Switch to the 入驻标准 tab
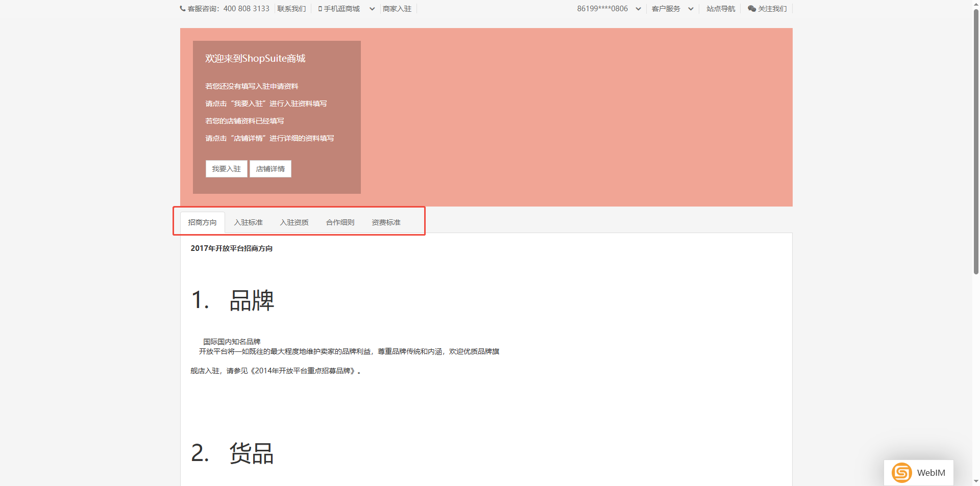980x486 pixels. pos(248,222)
